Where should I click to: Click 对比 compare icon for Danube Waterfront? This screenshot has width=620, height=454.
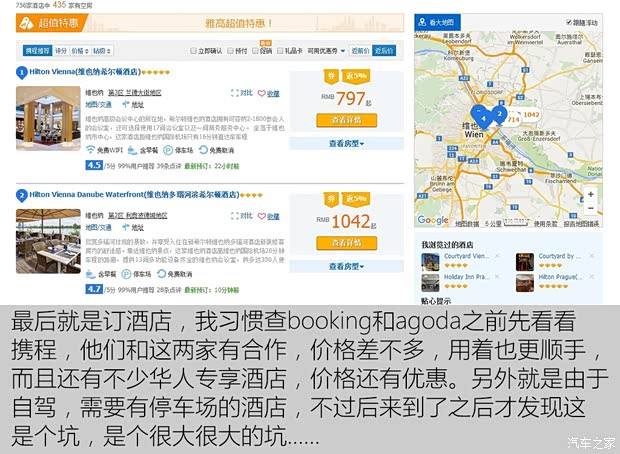235,216
